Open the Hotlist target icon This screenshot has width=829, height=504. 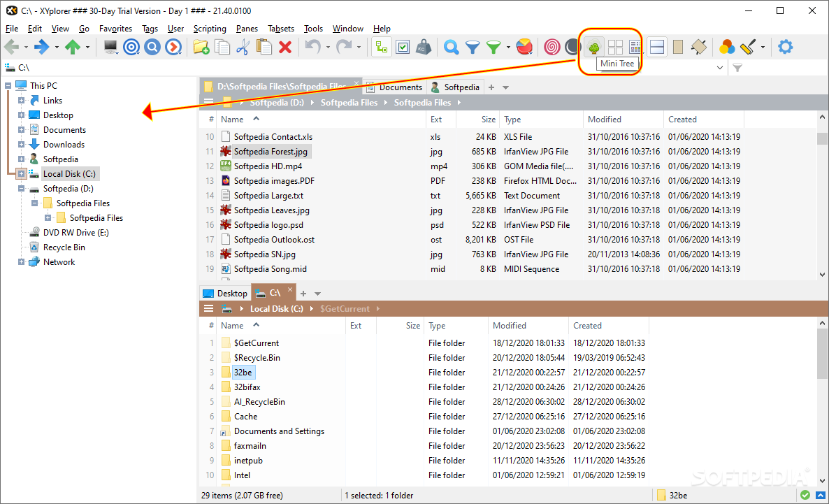pos(131,47)
